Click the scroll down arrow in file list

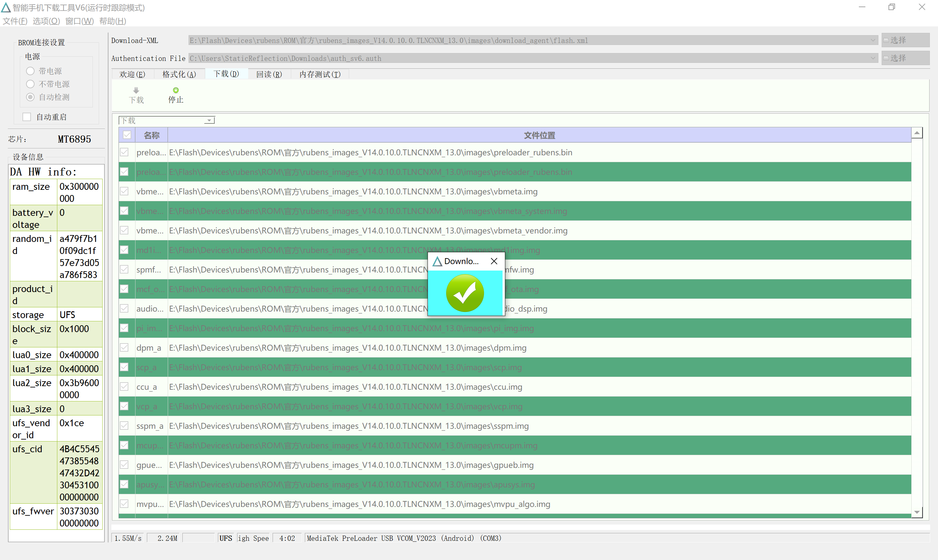pos(917,512)
